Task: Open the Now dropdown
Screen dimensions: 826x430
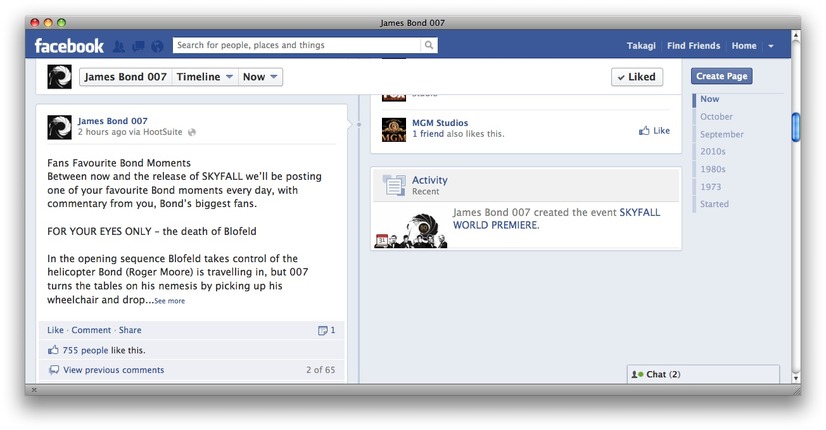Action: [260, 77]
